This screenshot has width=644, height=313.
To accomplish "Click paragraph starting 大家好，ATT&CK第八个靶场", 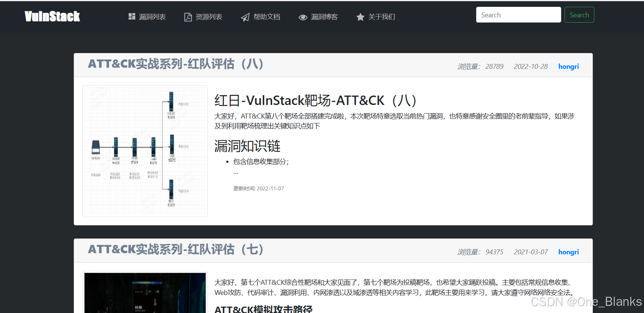I will [394, 121].
